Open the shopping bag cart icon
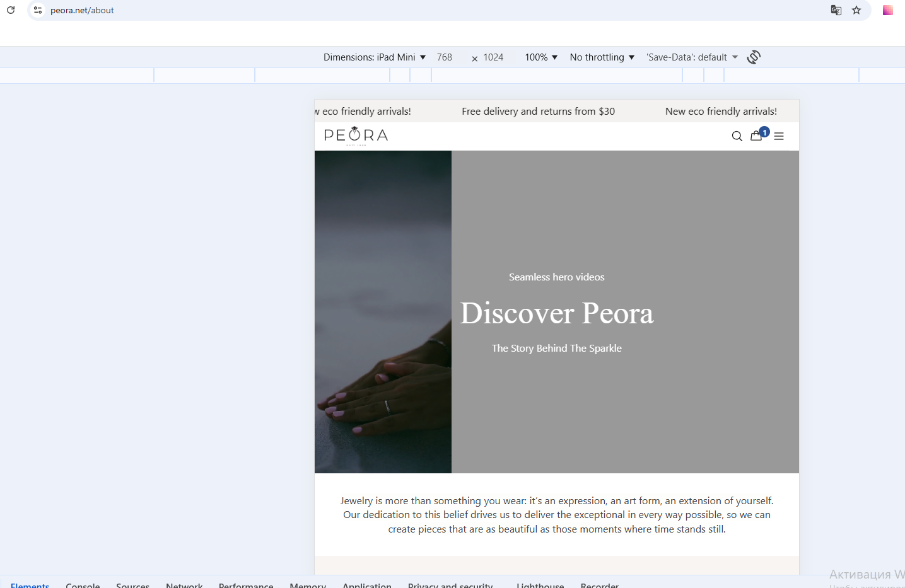The height and width of the screenshot is (588, 905). click(x=756, y=135)
